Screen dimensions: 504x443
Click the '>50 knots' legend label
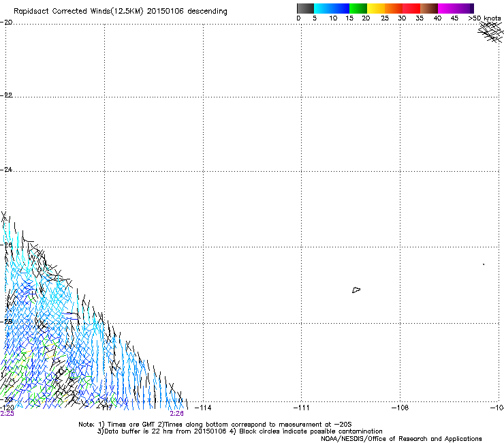pyautogui.click(x=484, y=18)
